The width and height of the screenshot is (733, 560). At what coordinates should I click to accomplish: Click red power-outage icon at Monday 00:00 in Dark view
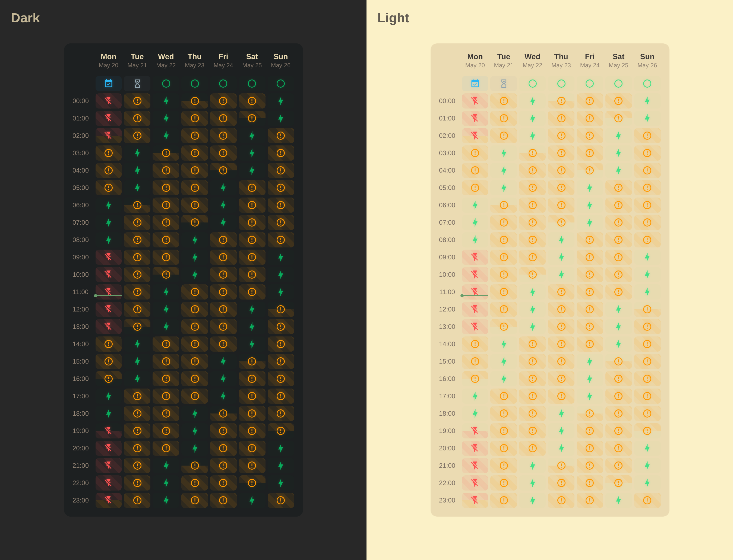(108, 101)
